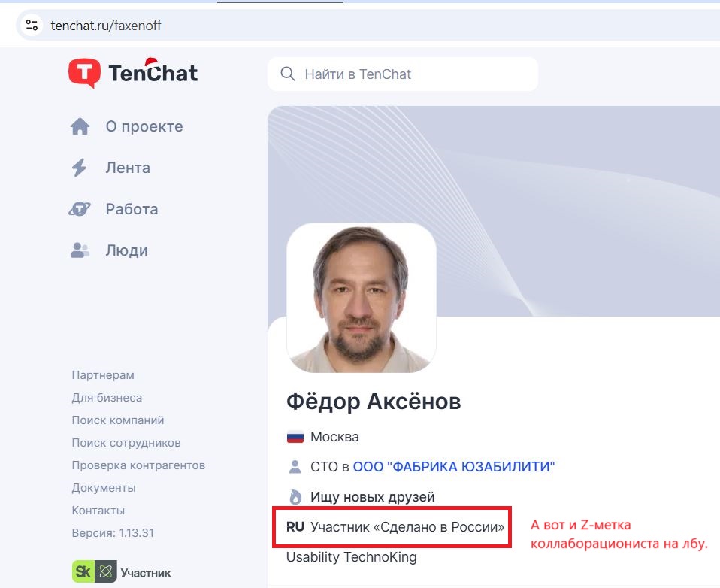Click the 'Ищу новых друзей' status
720x588 pixels.
point(372,497)
